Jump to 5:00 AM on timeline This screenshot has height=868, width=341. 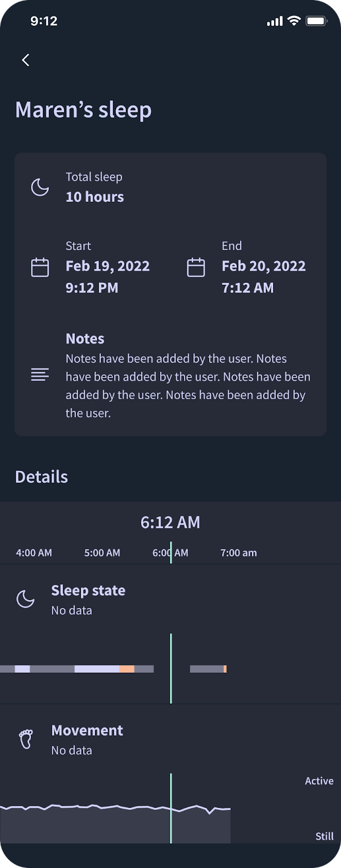pos(102,553)
